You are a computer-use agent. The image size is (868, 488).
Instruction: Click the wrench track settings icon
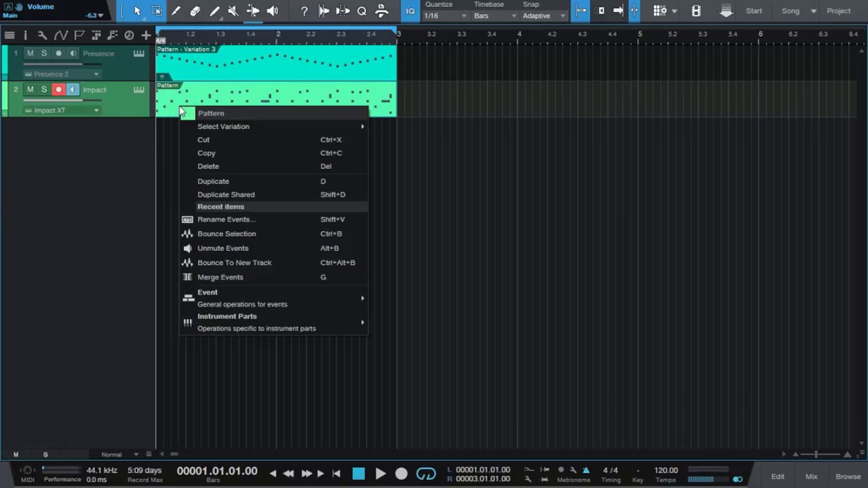42,35
